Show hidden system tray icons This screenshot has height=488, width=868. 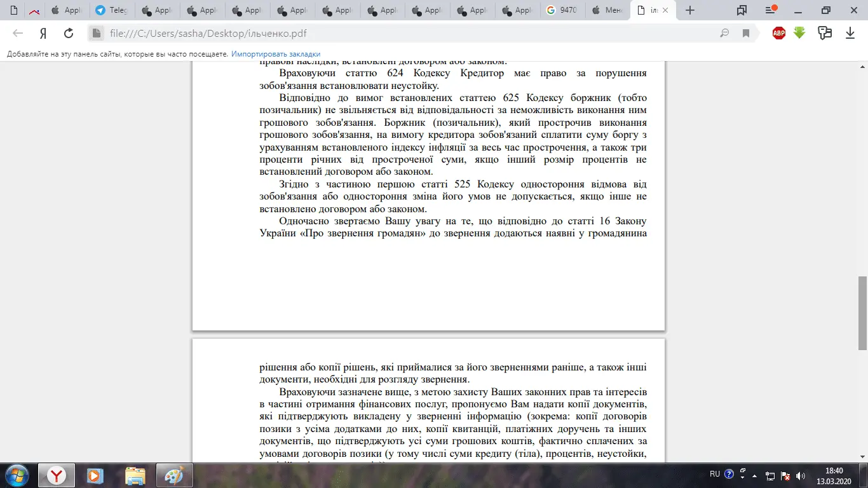click(x=754, y=475)
